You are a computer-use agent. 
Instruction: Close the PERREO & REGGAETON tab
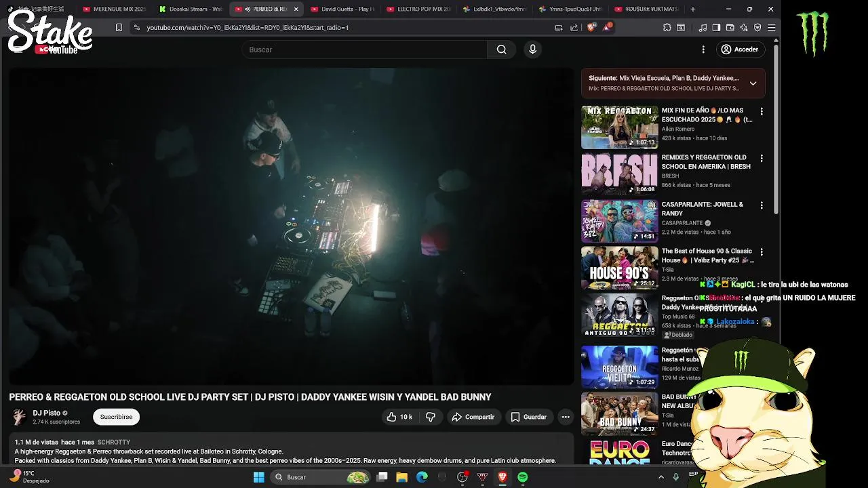tap(296, 9)
